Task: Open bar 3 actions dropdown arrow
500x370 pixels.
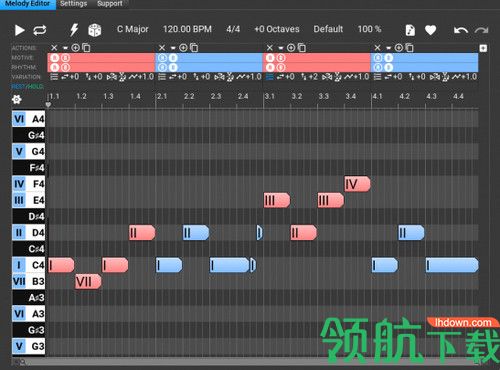Action: [x=281, y=48]
